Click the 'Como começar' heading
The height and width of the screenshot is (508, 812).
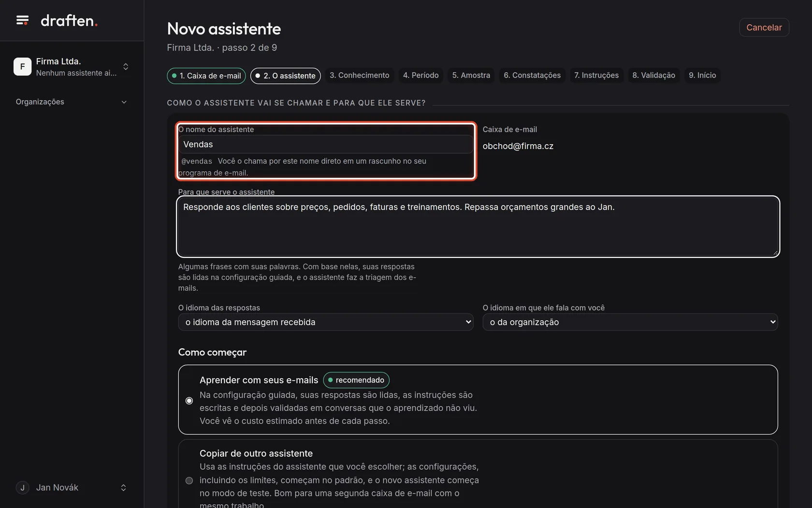[212, 352]
